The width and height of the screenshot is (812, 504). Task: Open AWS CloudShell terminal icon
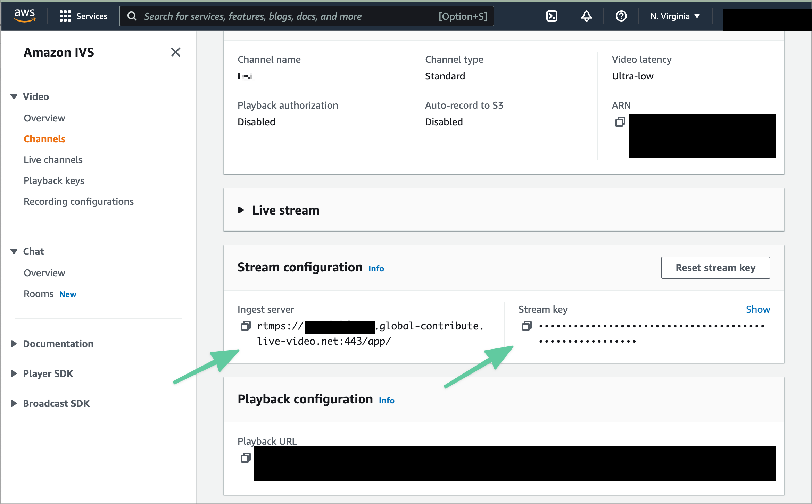[552, 16]
